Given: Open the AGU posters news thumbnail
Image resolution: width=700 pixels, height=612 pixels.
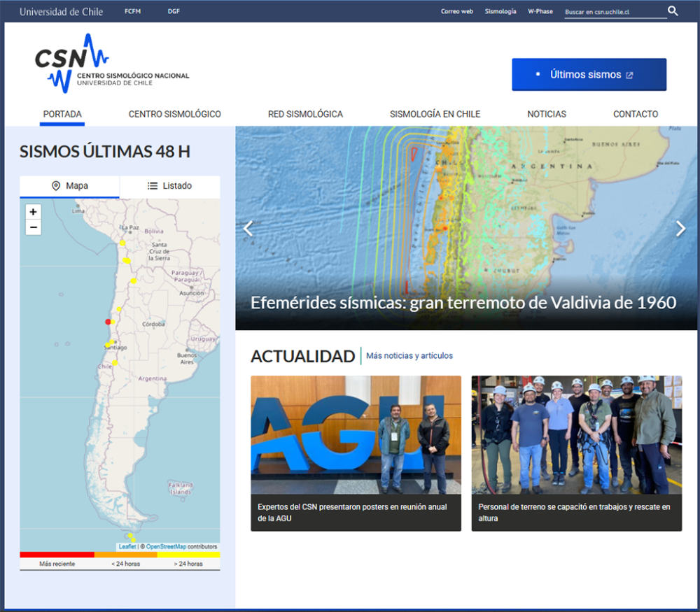Looking at the screenshot, I should click(x=356, y=435).
